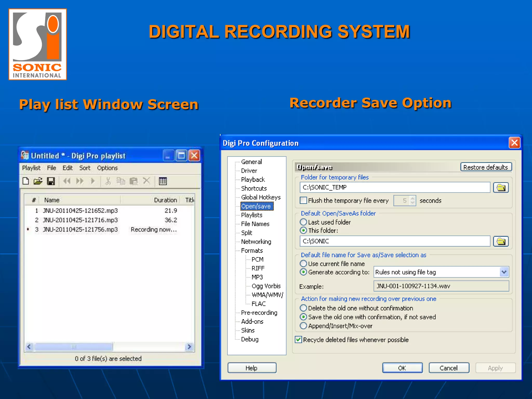Close the Digi Pro Configuration dialog
Screen dimensions: 532x399
(x=515, y=143)
